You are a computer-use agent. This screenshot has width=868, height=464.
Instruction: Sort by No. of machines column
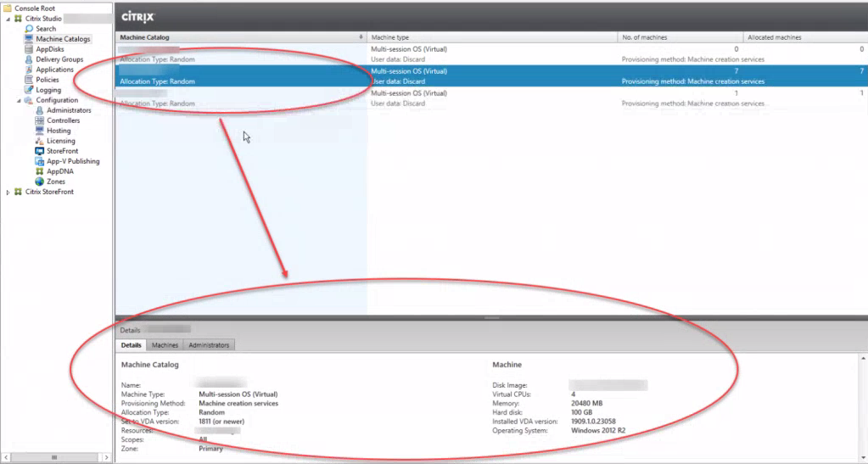pos(679,37)
